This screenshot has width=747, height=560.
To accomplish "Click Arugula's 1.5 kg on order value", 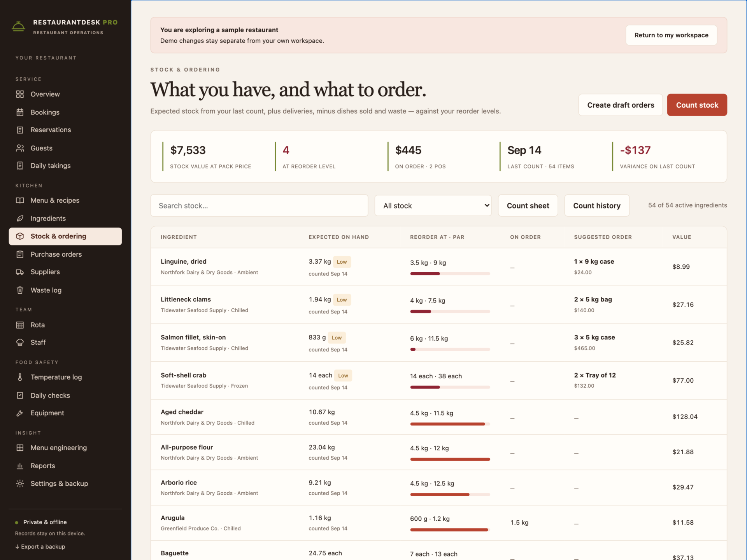I will [x=519, y=523].
